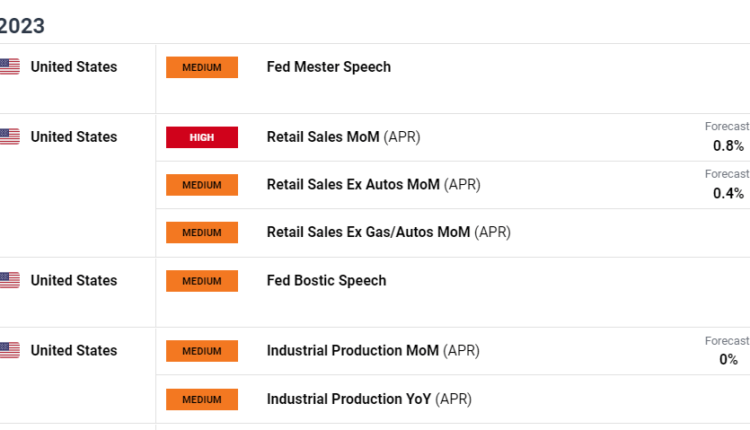Click MEDIUM badge for Industrial Production MoM
The width and height of the screenshot is (750, 430).
pos(202,351)
